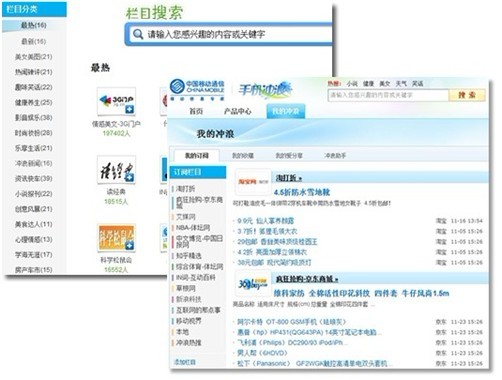Switch to the 冲浪助手 tab
502x380 pixels.
tap(335, 156)
